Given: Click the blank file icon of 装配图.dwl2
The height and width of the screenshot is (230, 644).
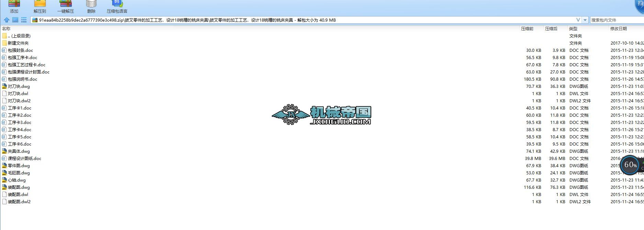Looking at the screenshot, I should [x=4, y=202].
